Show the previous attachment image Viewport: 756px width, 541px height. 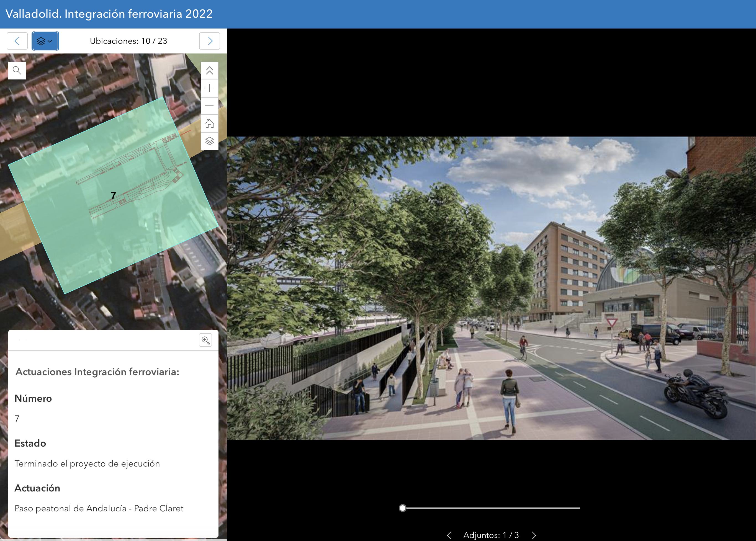[449, 535]
